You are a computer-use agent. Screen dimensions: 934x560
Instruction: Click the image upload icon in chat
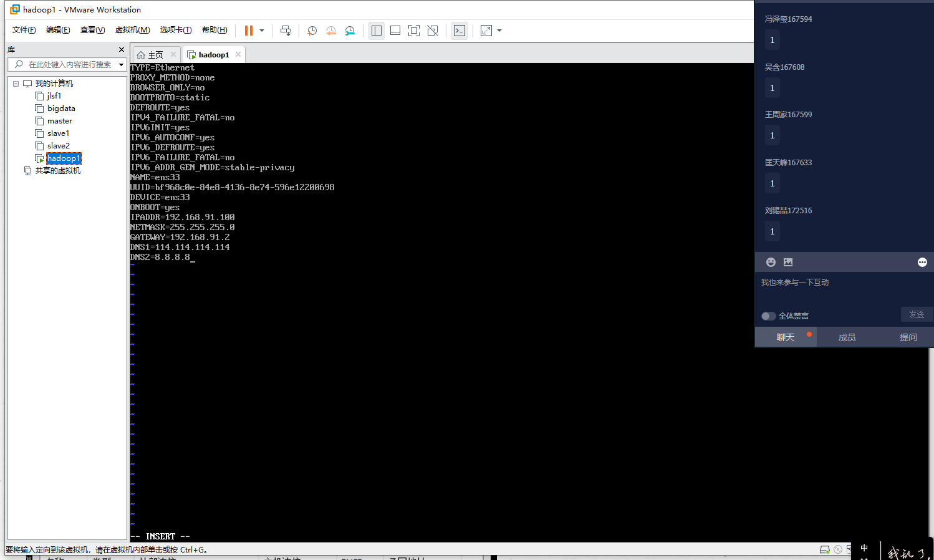[x=788, y=263]
